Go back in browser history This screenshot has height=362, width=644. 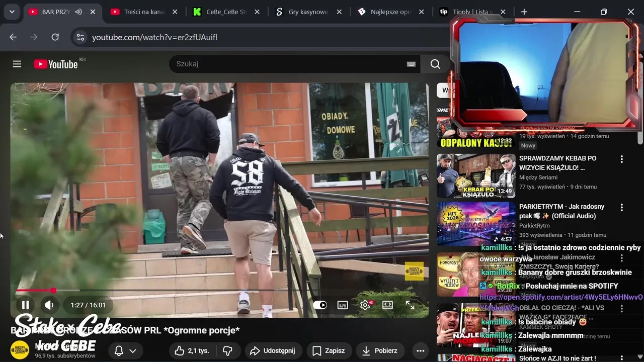click(x=13, y=37)
